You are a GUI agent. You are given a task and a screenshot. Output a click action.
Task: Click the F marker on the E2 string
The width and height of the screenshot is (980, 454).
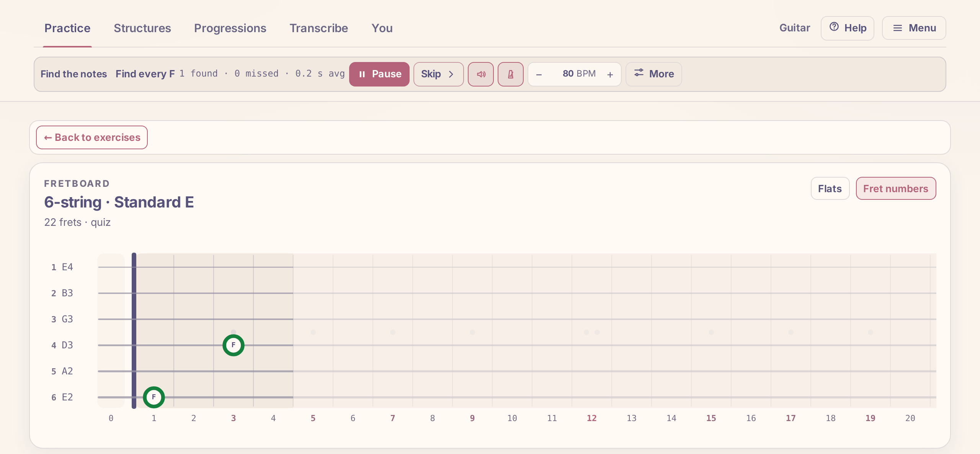pyautogui.click(x=154, y=397)
